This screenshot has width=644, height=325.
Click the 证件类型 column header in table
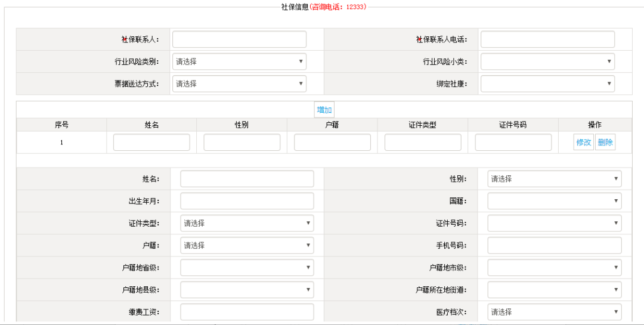[423, 125]
